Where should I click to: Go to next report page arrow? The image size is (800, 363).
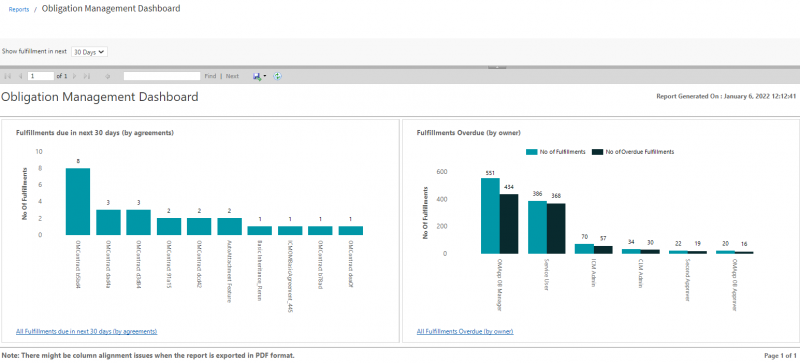(x=74, y=76)
